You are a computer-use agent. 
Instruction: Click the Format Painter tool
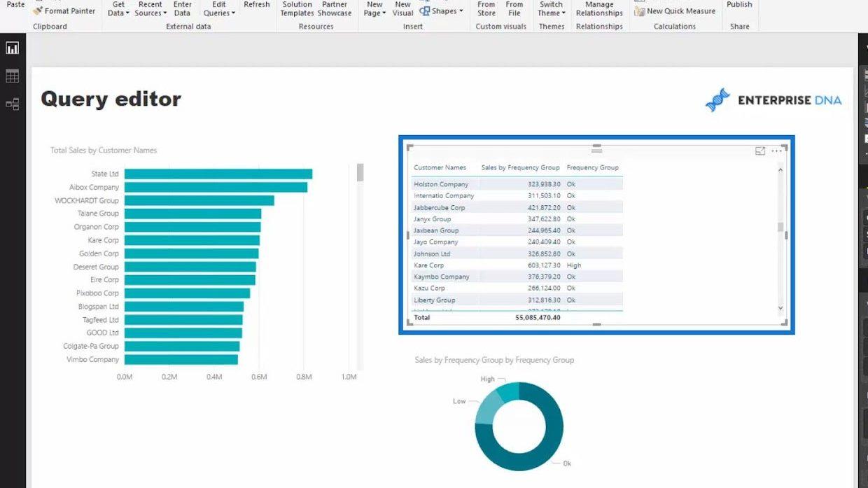pyautogui.click(x=64, y=11)
